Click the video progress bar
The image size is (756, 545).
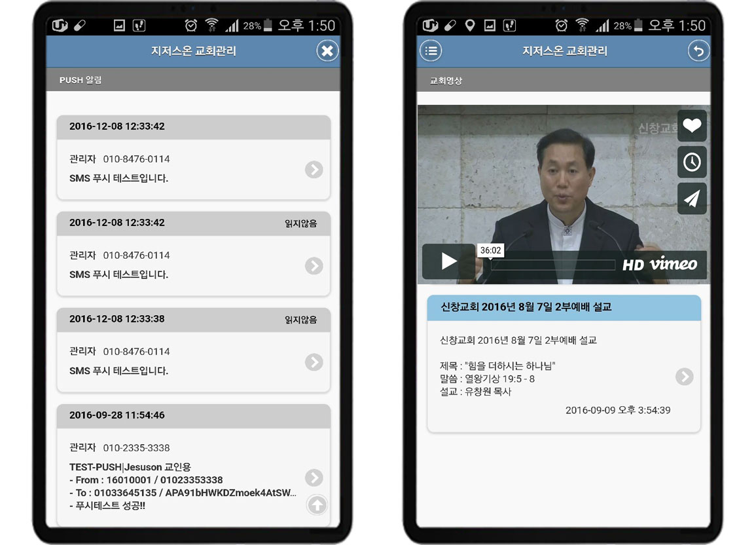552,265
